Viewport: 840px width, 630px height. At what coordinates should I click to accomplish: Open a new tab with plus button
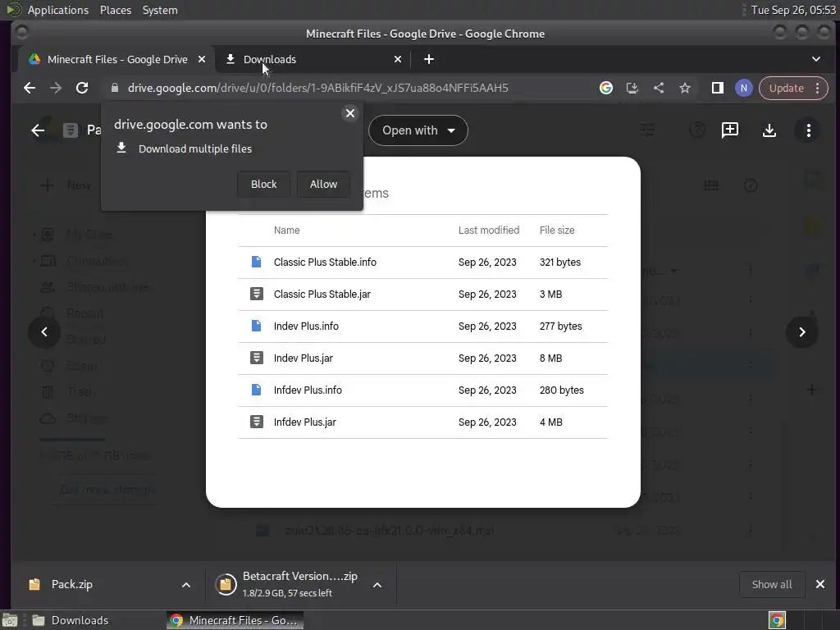[428, 59]
